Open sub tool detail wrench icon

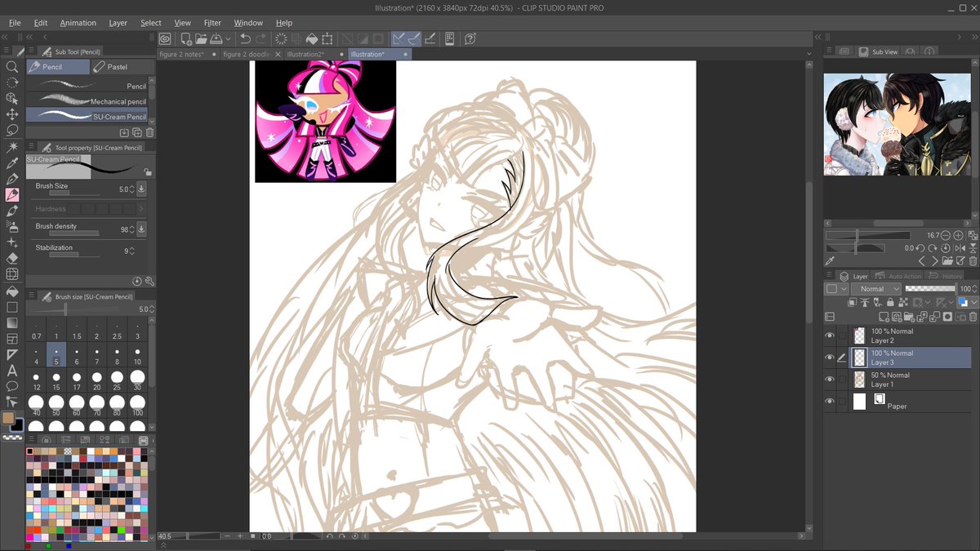149,281
